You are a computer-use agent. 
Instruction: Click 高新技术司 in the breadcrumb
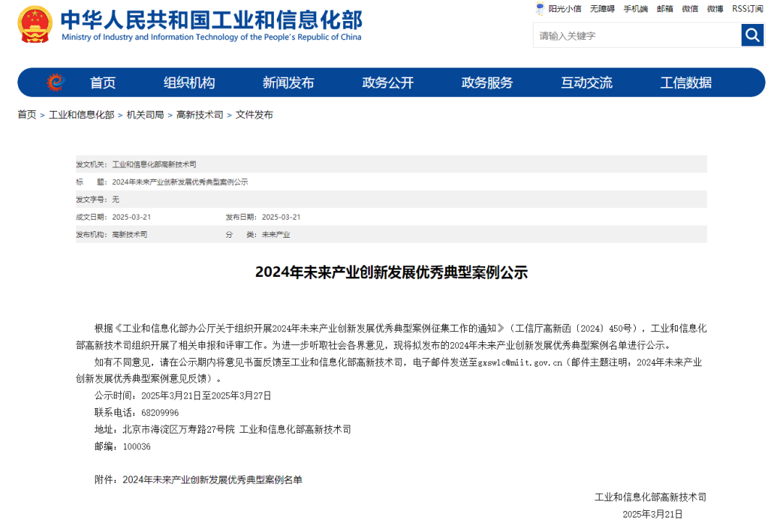[x=199, y=115]
